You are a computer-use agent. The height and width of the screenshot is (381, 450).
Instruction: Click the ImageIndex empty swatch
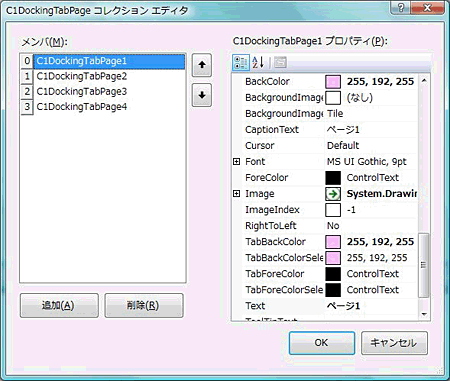pos(333,210)
